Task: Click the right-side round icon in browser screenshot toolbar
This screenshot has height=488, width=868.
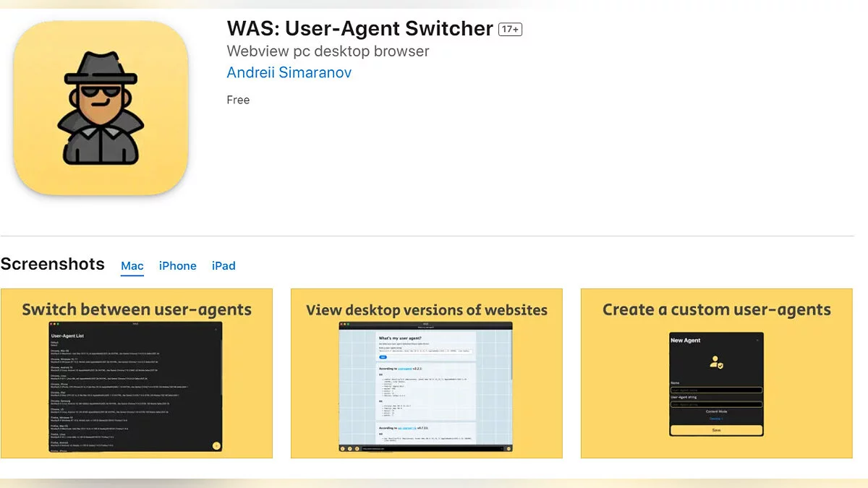Action: (x=509, y=449)
